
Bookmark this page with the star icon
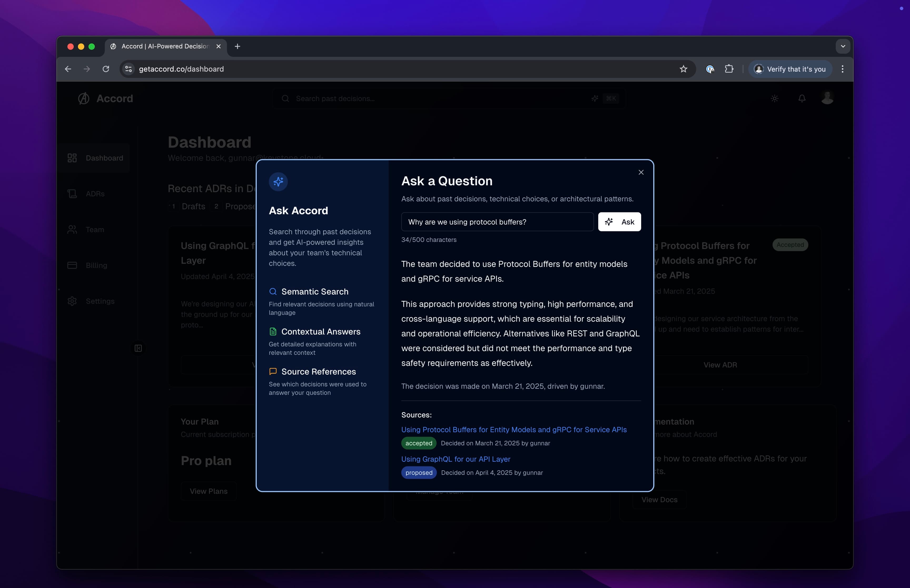tap(684, 69)
